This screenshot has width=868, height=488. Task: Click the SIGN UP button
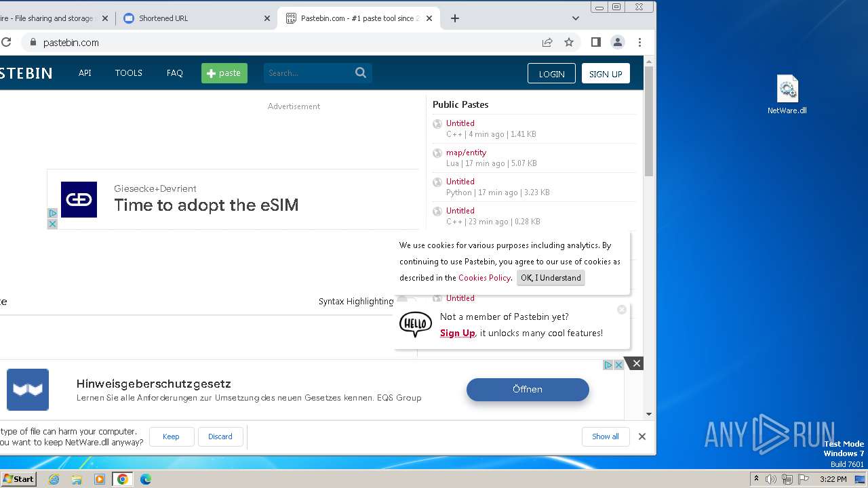606,74
